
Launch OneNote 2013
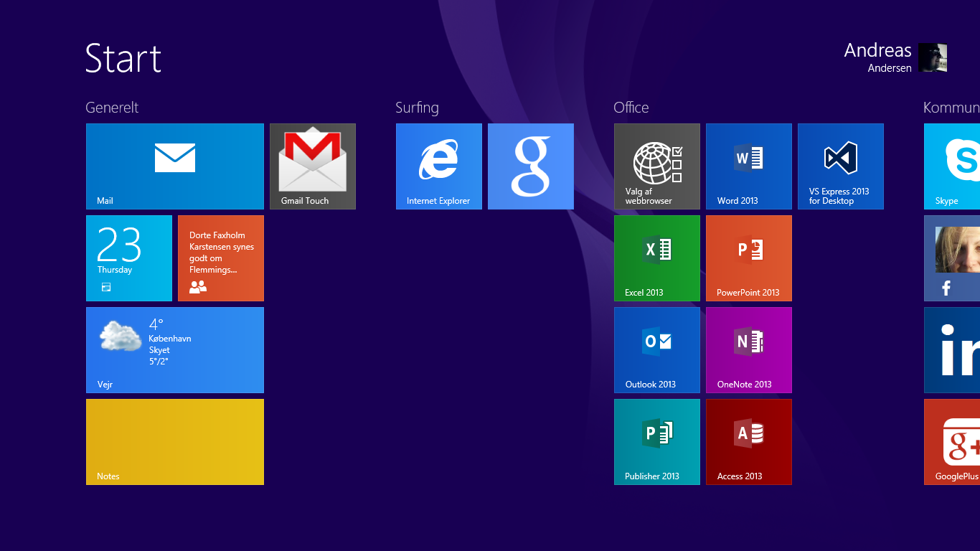pos(749,350)
